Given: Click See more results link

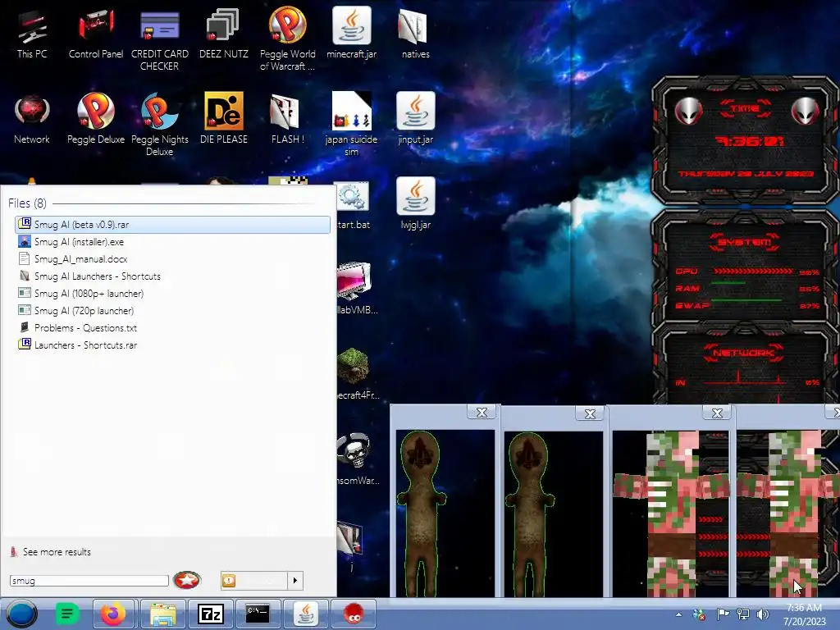Looking at the screenshot, I should pyautogui.click(x=57, y=552).
